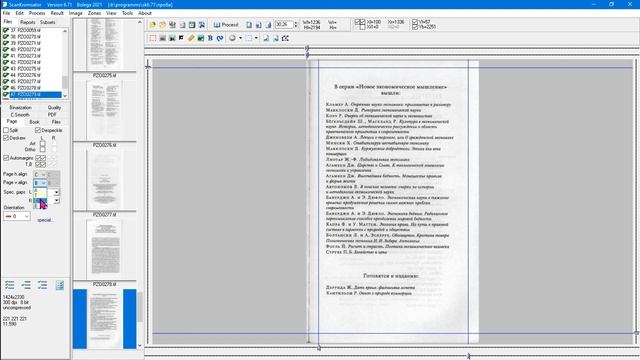Click the first check-all list icon in the left panel
Viewport: 640px width, 360px height.
click(x=9, y=285)
